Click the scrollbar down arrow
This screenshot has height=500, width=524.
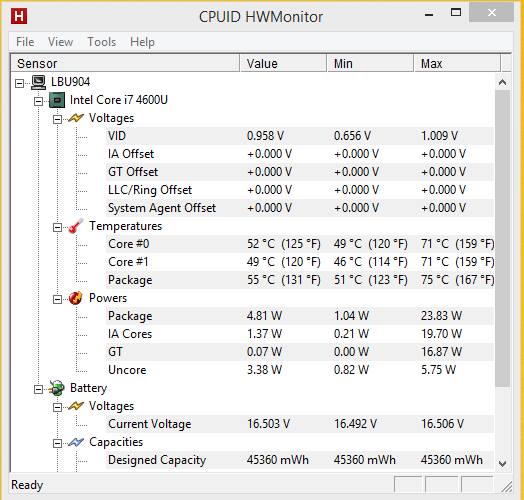click(x=502, y=464)
